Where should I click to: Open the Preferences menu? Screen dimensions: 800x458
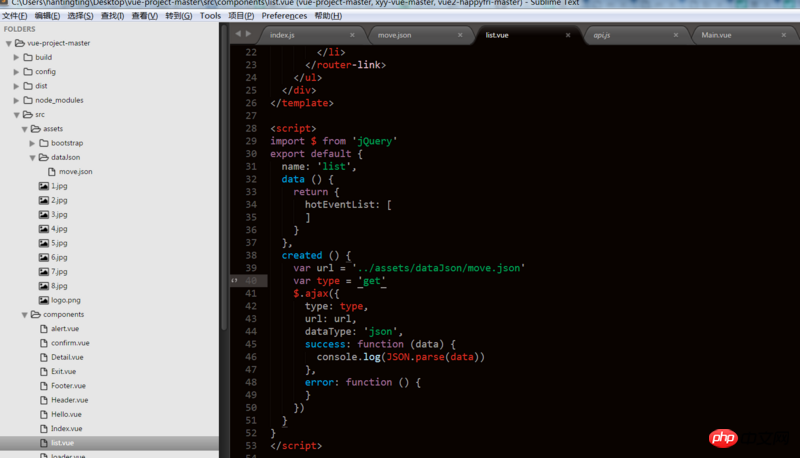coord(284,16)
